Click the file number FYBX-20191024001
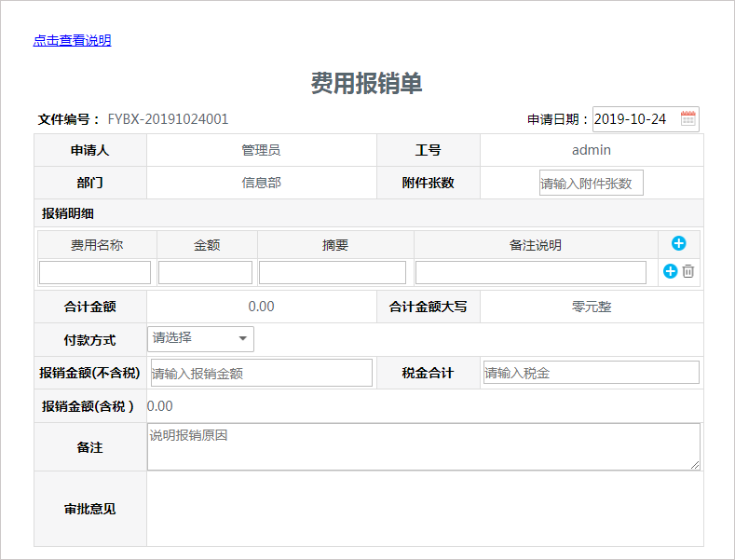Screen dimensions: 735x560 click(x=168, y=119)
